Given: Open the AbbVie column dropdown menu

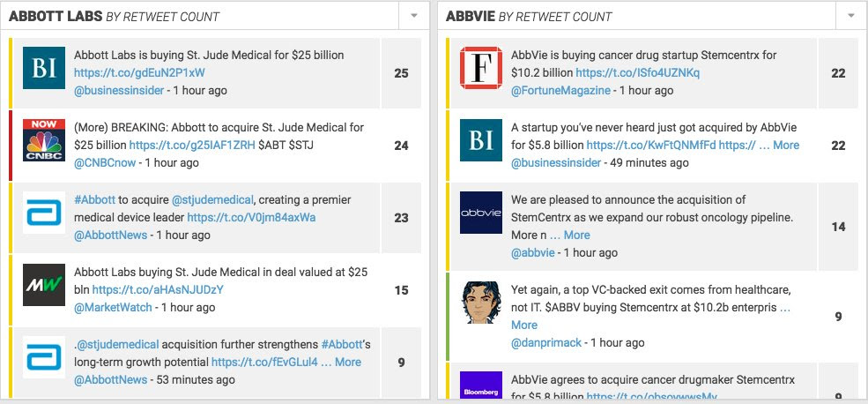Looking at the screenshot, I should [x=850, y=16].
